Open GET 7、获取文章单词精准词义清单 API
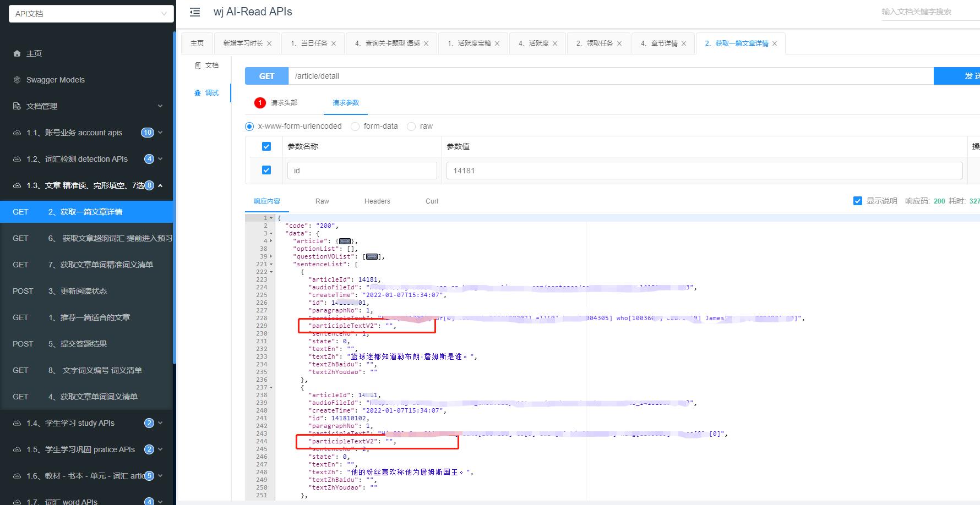 86,265
